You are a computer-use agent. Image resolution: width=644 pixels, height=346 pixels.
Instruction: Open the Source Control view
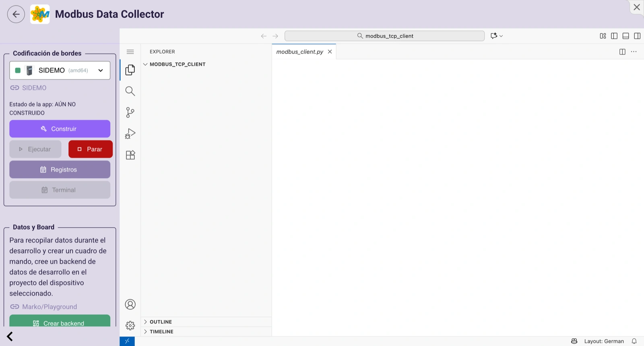pos(130,112)
